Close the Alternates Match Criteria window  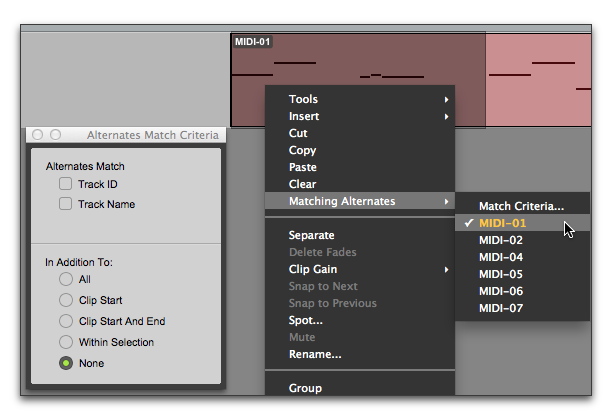tap(37, 135)
